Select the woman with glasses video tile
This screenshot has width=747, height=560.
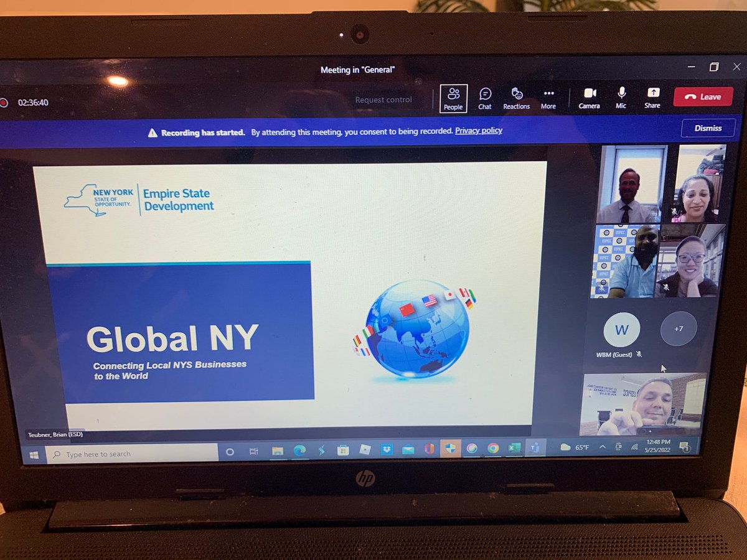click(690, 260)
